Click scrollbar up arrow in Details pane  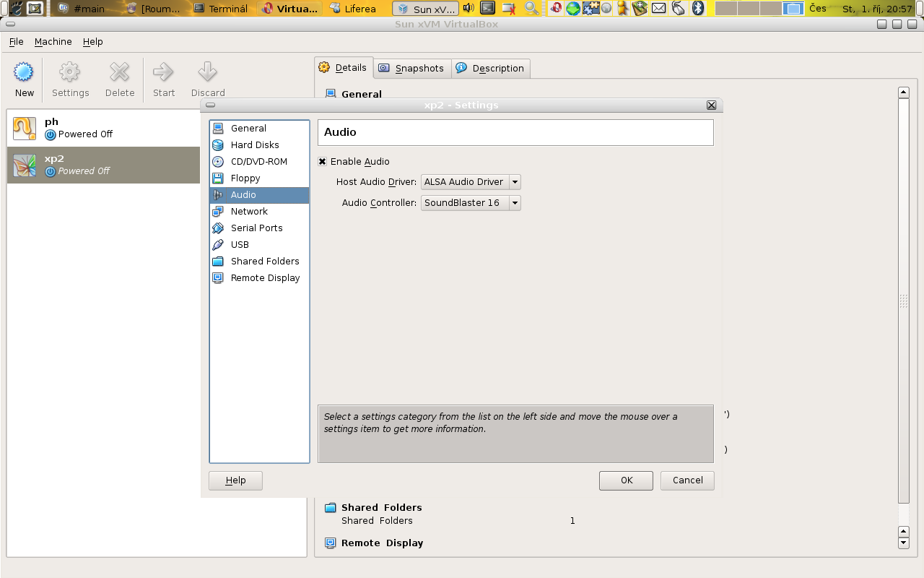point(903,92)
